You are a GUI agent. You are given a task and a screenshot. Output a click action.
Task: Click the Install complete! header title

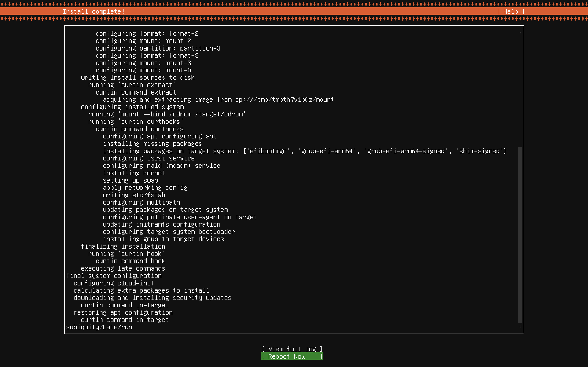coord(94,11)
